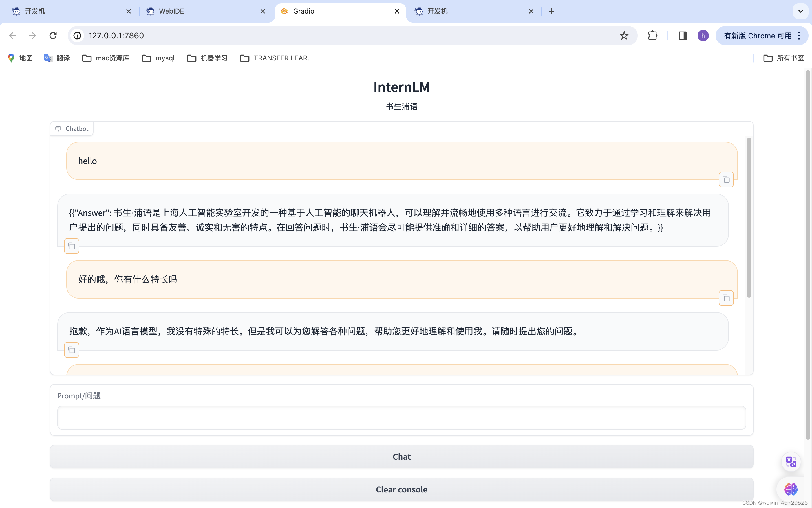Open the purple 'h' profile avatar
812x508 pixels.
click(x=703, y=36)
